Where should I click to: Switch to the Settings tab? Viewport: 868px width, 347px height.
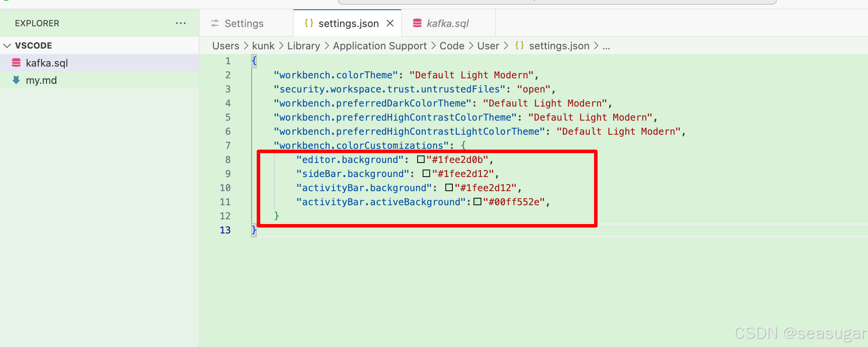(x=246, y=23)
